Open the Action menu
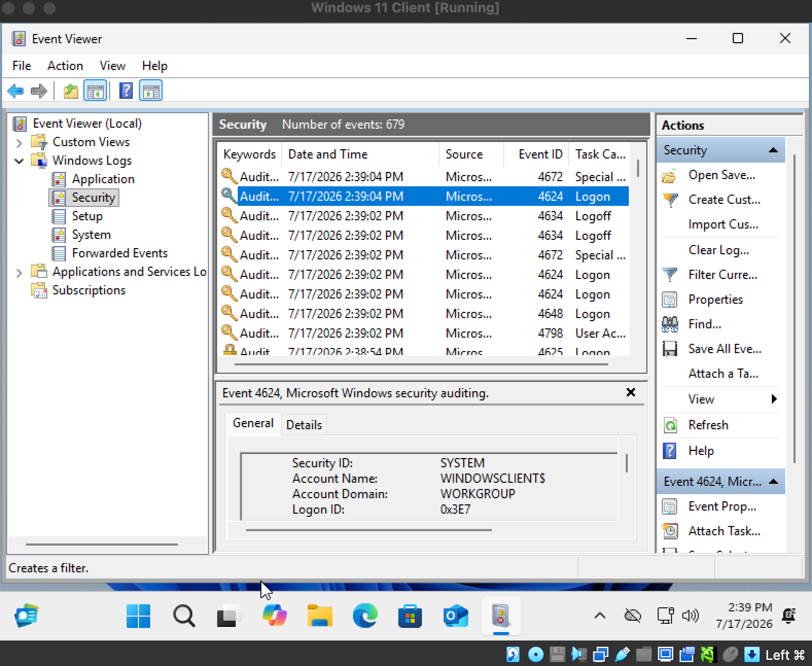 pos(65,66)
